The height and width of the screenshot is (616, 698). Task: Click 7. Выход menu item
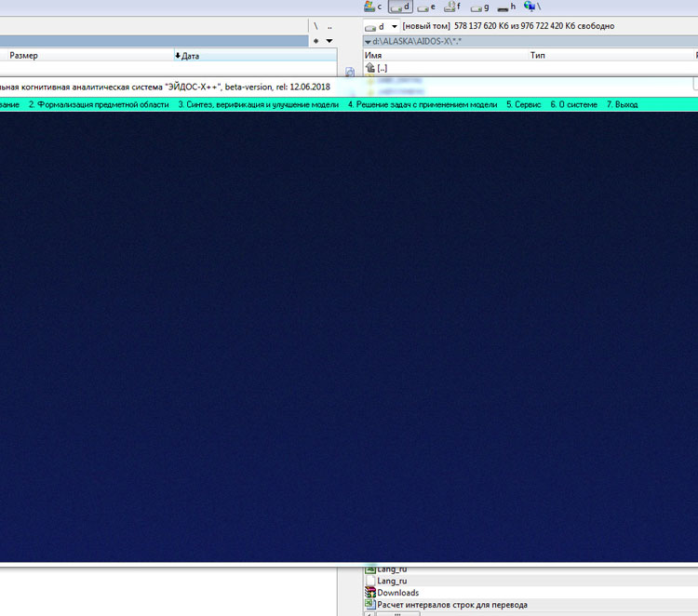(x=622, y=105)
